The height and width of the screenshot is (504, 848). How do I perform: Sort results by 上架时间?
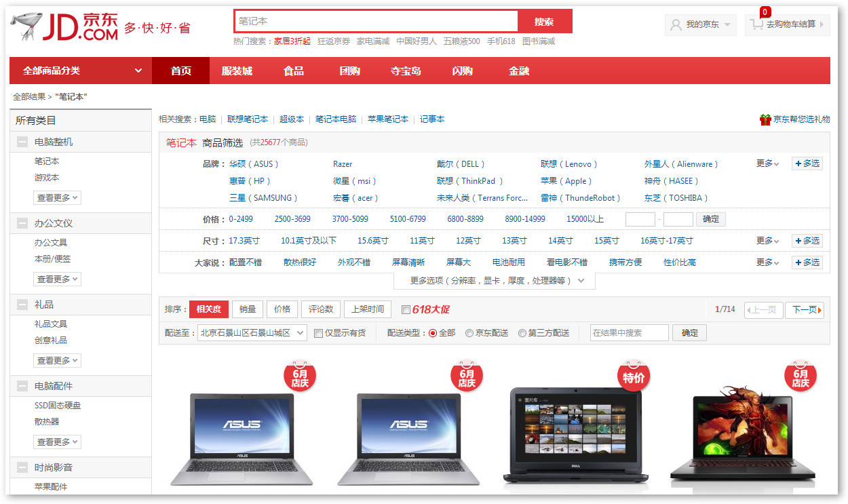point(367,309)
